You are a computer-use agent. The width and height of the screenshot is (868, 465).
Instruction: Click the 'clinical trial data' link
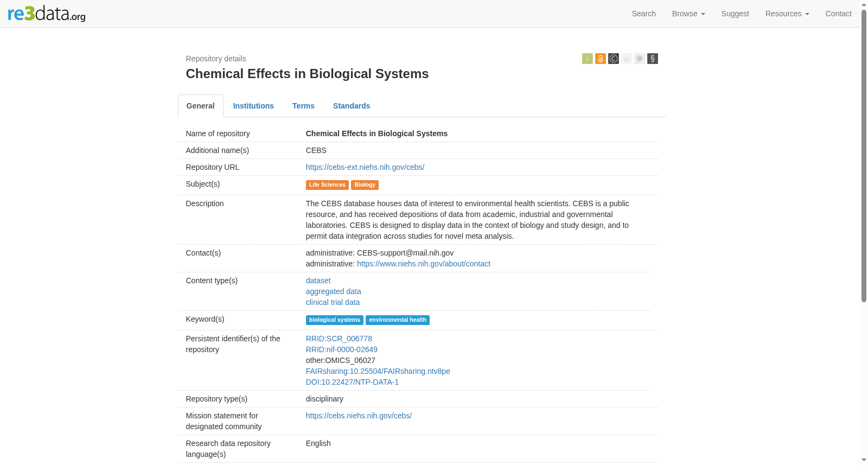[x=333, y=302]
